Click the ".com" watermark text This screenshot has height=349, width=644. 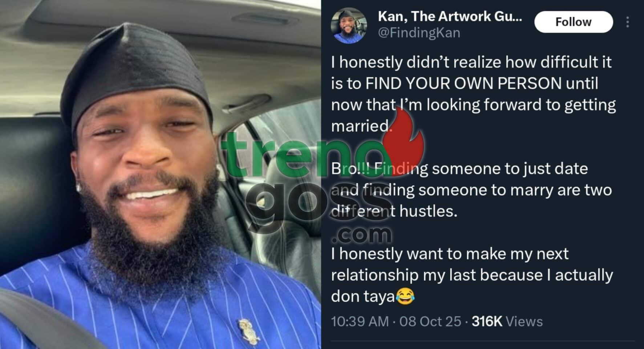[361, 234]
